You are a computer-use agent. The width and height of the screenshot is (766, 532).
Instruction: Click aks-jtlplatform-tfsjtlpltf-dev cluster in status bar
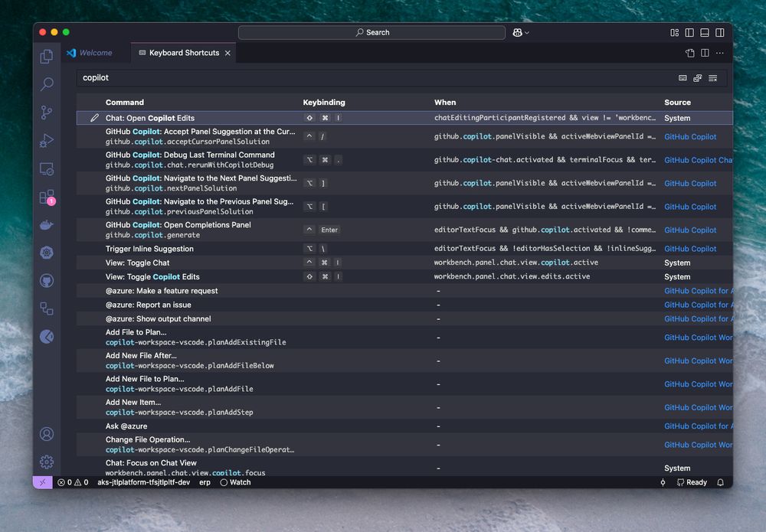144,482
